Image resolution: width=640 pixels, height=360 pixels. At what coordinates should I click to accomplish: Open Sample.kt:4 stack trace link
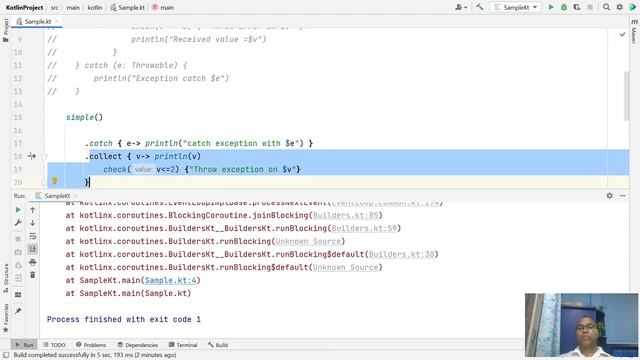pos(171,280)
